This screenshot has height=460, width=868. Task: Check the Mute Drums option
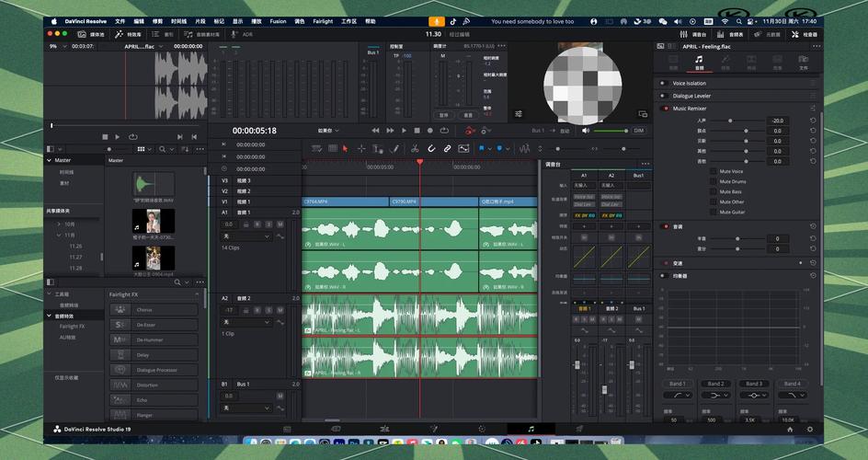pyautogui.click(x=714, y=181)
